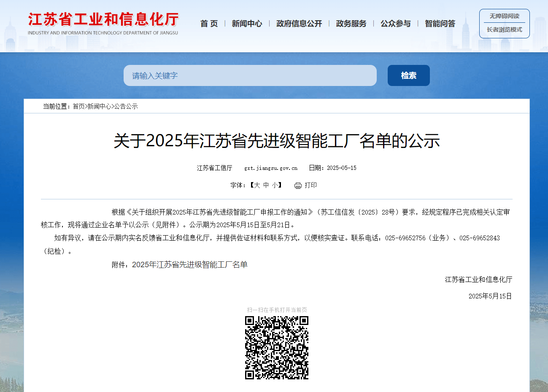Open the 新闻中心 navigation menu
The width and height of the screenshot is (548, 392).
pos(247,24)
